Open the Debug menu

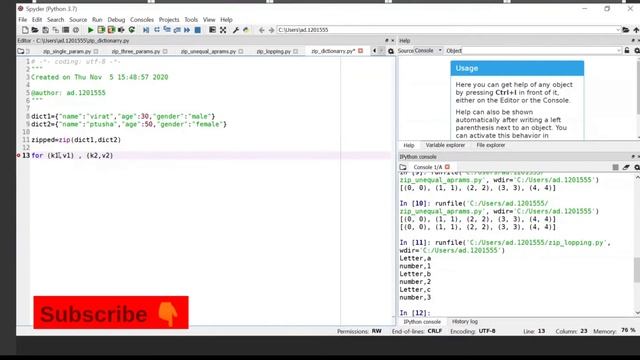click(x=116, y=20)
